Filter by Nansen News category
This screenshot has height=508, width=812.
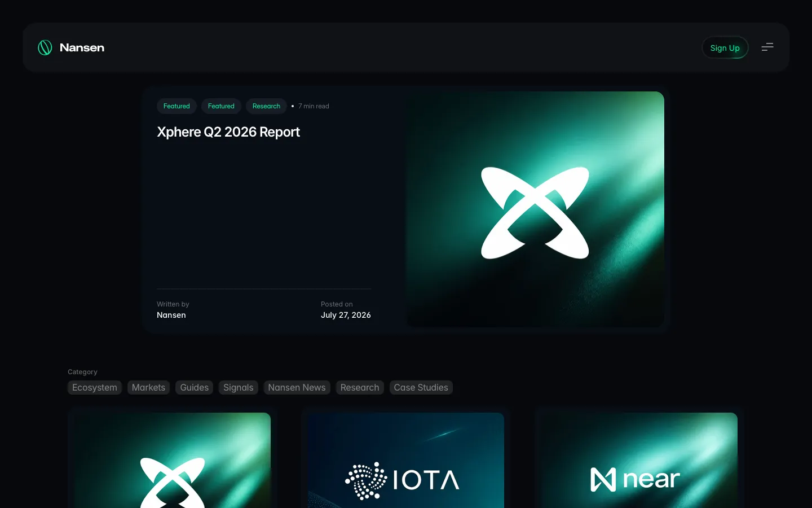pos(297,387)
